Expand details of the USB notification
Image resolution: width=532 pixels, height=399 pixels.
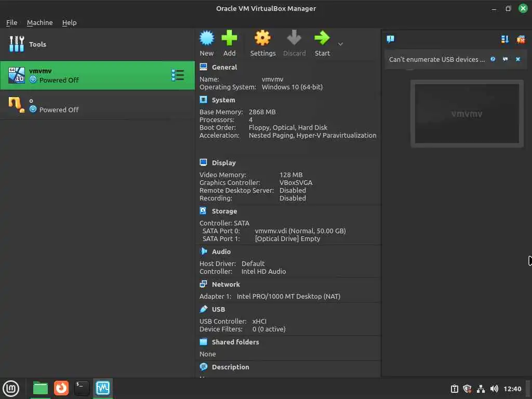pyautogui.click(x=505, y=59)
